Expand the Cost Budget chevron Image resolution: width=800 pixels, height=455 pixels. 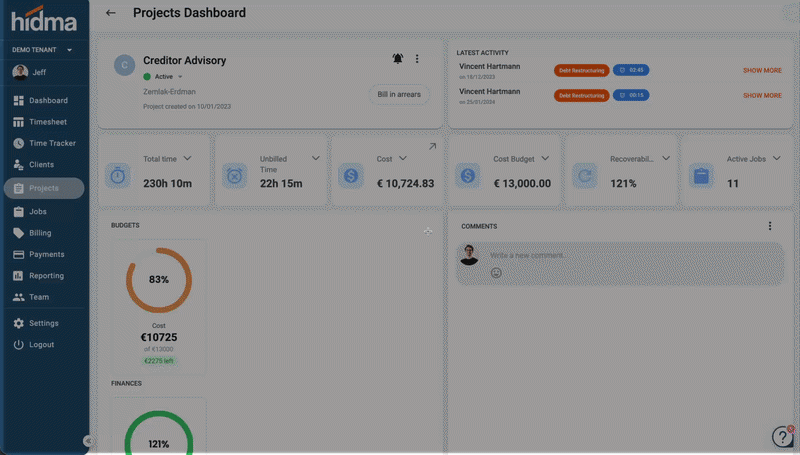[545, 159]
